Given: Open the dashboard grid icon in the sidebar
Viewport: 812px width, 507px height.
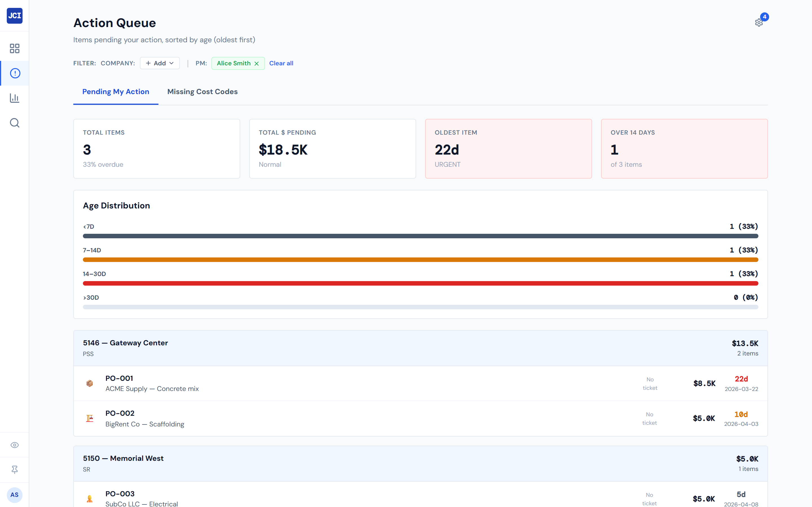Looking at the screenshot, I should [x=14, y=48].
